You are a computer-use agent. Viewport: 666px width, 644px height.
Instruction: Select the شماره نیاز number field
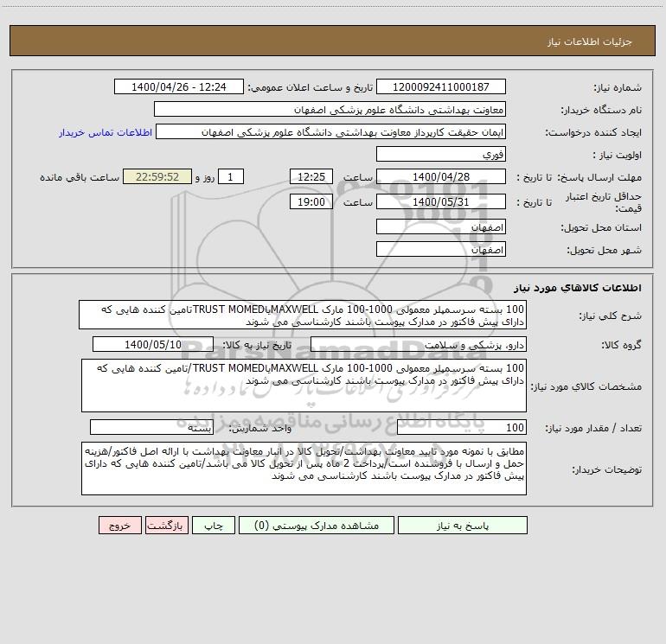pos(441,86)
